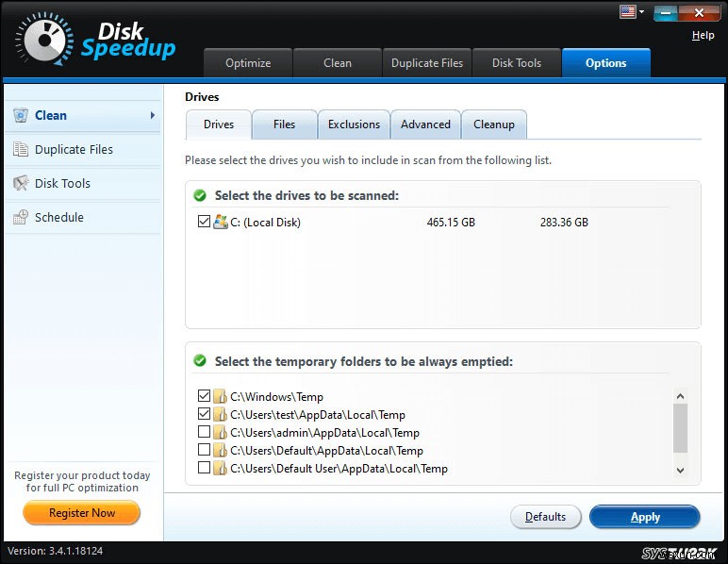Viewport: 728px width, 564px height.
Task: Open the top Clean tab
Action: (338, 62)
